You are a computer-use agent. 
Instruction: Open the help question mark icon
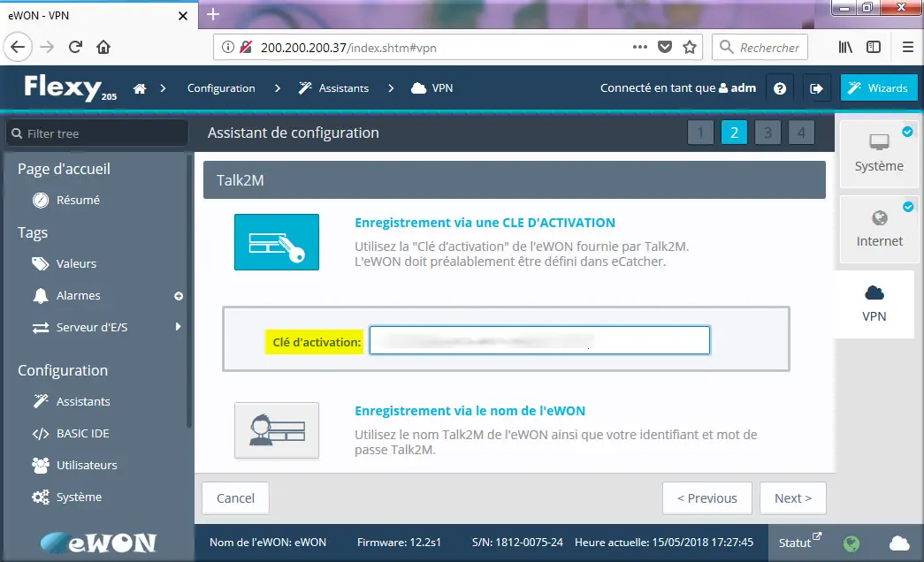pos(780,88)
